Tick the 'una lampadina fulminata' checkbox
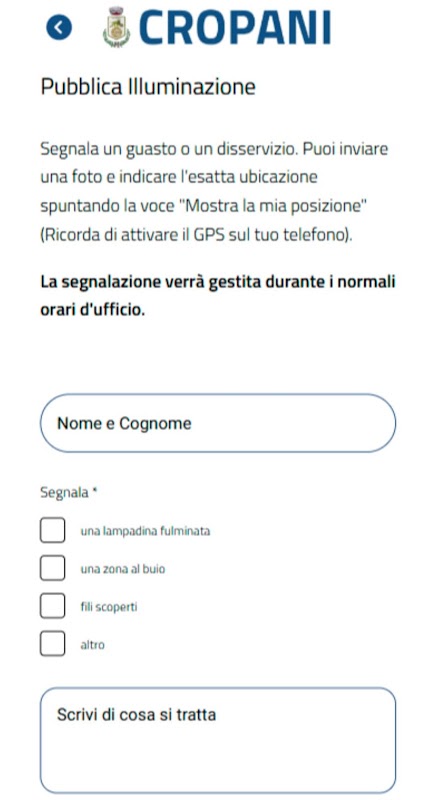This screenshot has width=436, height=800. (53, 530)
